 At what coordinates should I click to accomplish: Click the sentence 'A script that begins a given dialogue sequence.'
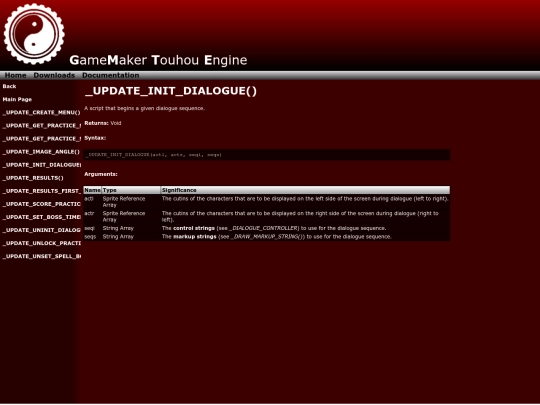145,108
